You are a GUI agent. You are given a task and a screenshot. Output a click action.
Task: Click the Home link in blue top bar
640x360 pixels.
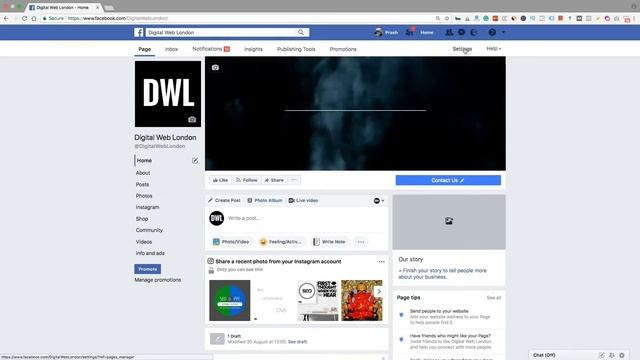[427, 32]
